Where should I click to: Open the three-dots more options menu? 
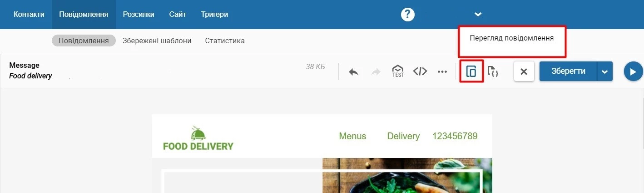(x=442, y=71)
